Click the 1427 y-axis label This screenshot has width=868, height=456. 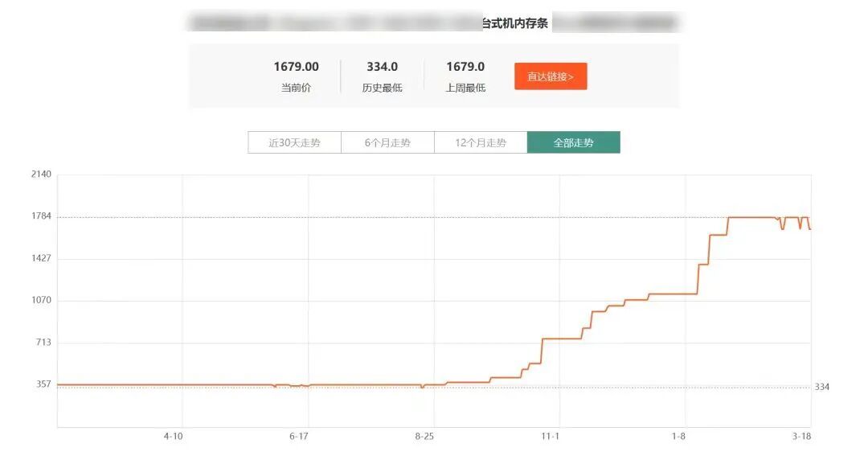(41, 258)
